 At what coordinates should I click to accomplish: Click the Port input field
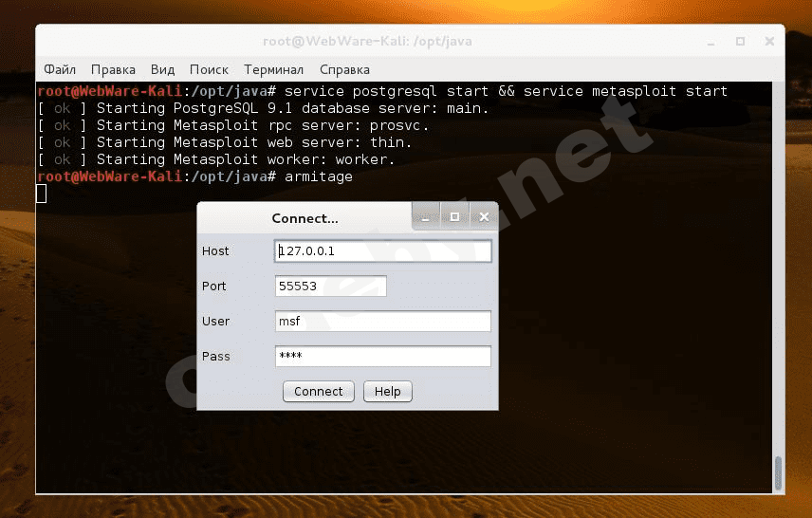(x=330, y=286)
